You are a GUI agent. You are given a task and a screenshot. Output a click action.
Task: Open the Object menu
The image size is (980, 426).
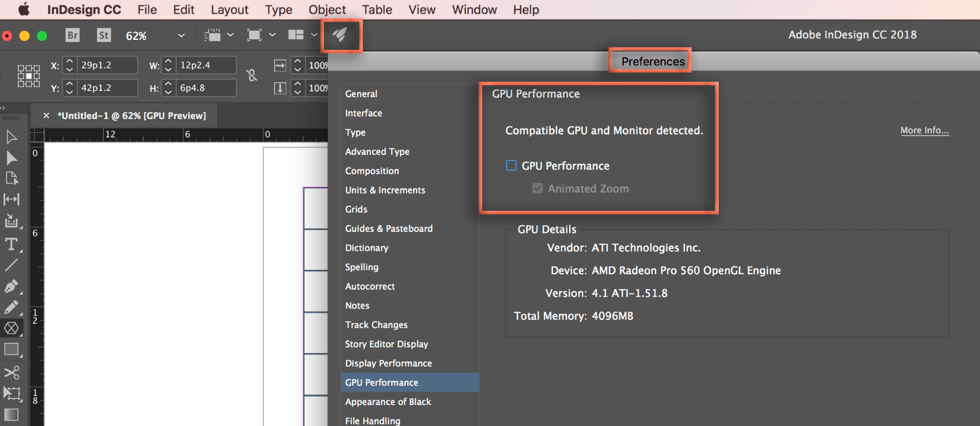pos(327,10)
